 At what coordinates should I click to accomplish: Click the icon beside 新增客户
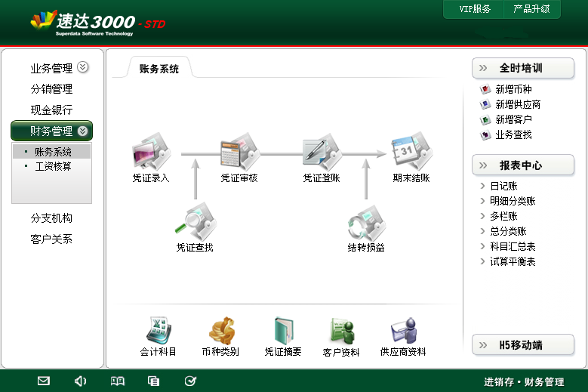pos(485,119)
